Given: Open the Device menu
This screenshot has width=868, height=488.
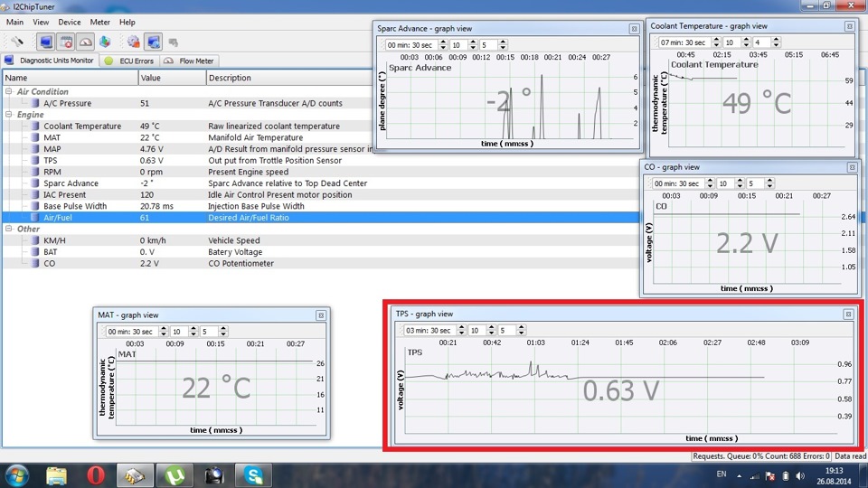Looking at the screenshot, I should pos(70,22).
